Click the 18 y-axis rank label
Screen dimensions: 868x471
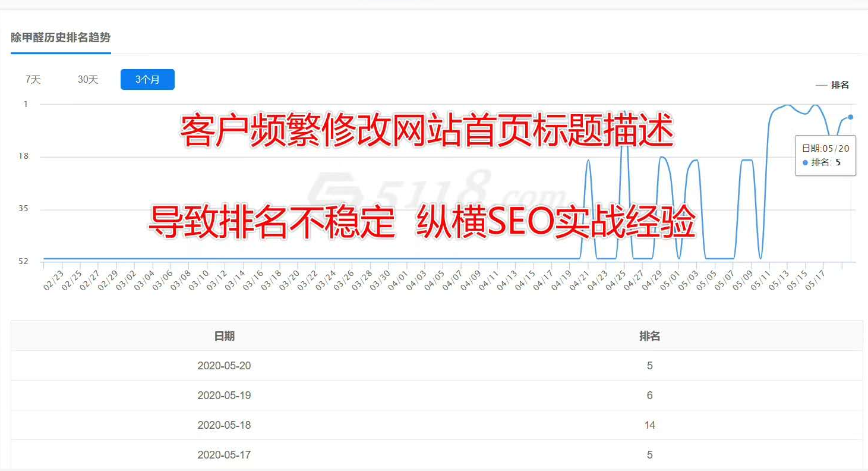23,156
